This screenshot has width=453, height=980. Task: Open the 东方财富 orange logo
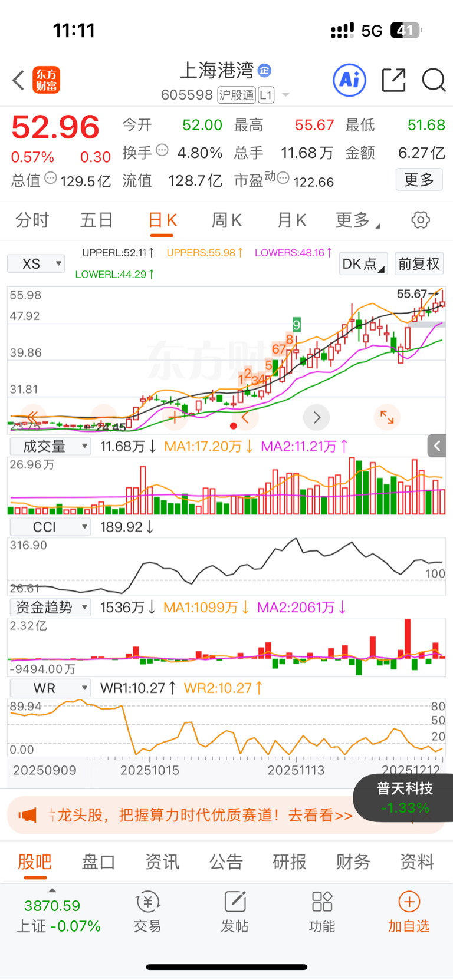pyautogui.click(x=47, y=80)
